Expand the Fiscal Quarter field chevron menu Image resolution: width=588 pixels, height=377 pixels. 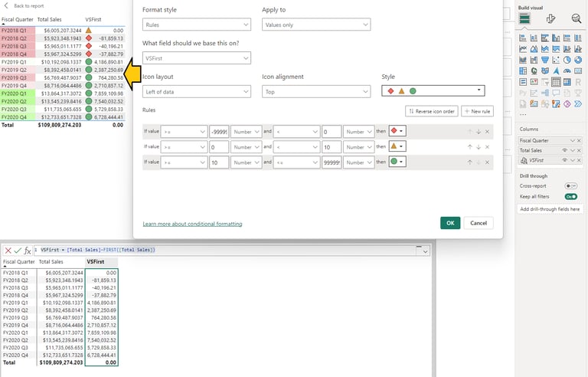[x=572, y=140]
